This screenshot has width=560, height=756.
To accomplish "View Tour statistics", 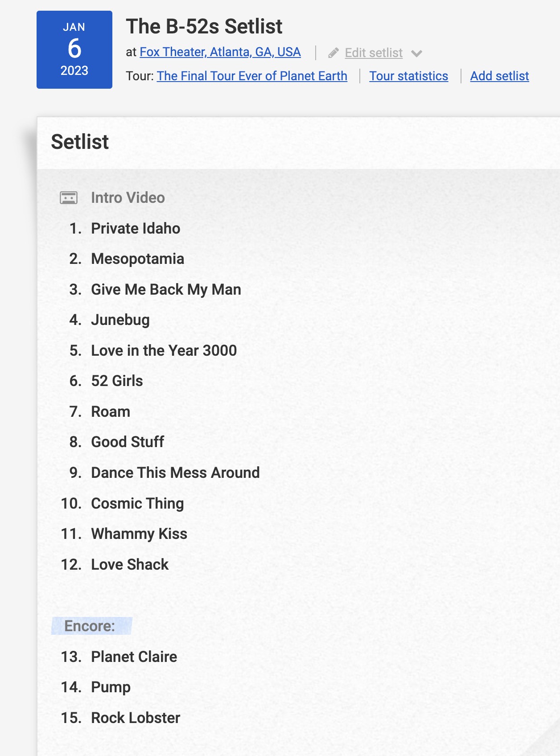I will tap(408, 76).
